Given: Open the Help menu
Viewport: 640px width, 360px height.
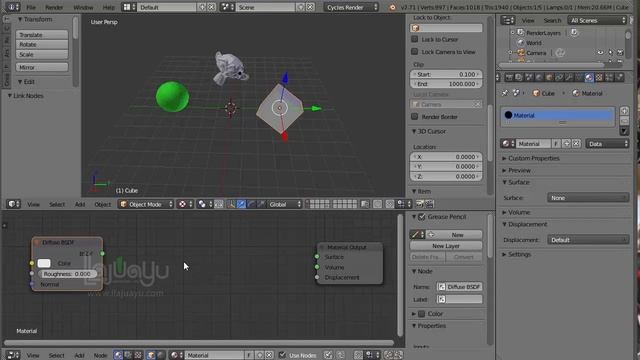Looking at the screenshot, I should [x=109, y=7].
